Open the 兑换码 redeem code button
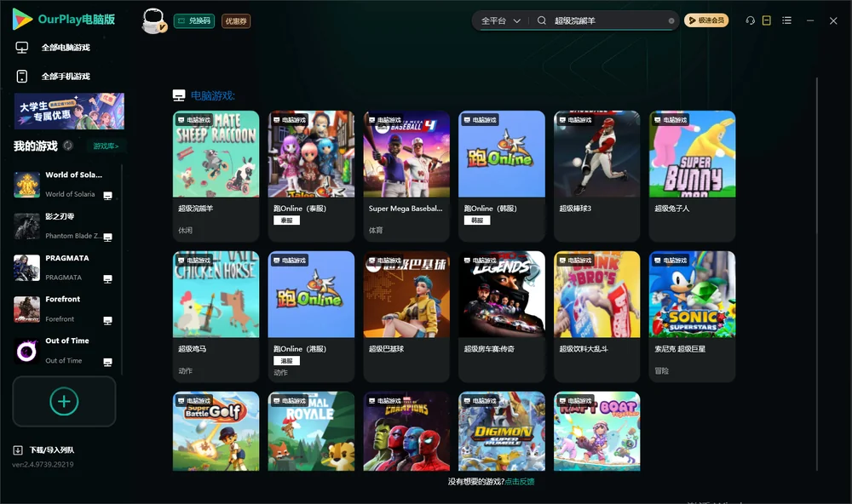The height and width of the screenshot is (504, 852). click(194, 20)
